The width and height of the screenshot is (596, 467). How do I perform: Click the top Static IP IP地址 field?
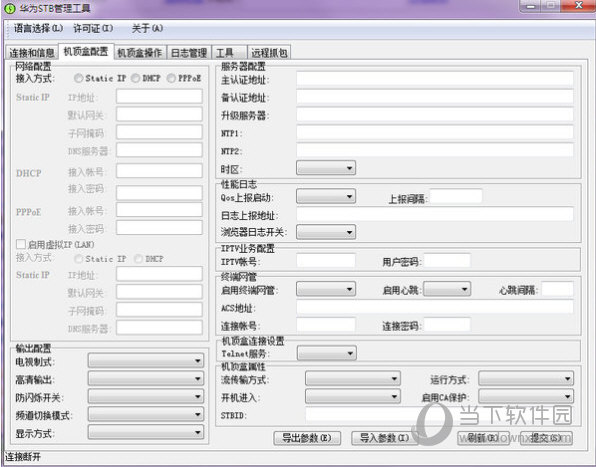[x=159, y=97]
